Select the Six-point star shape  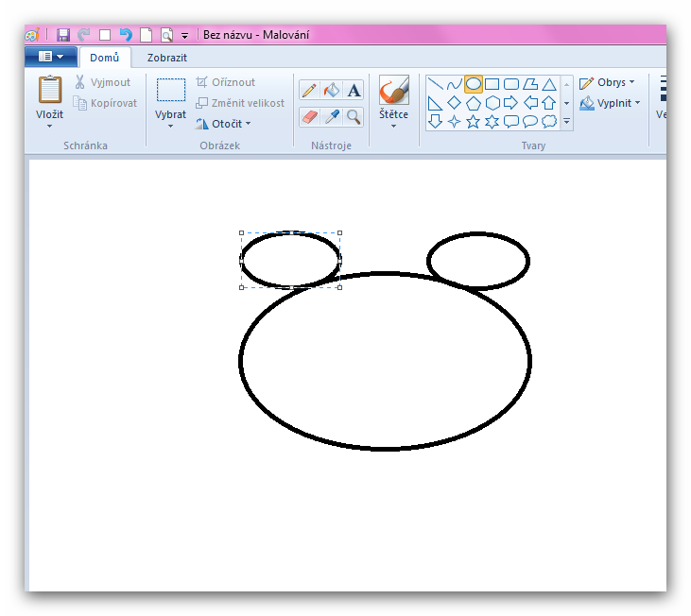pos(492,122)
